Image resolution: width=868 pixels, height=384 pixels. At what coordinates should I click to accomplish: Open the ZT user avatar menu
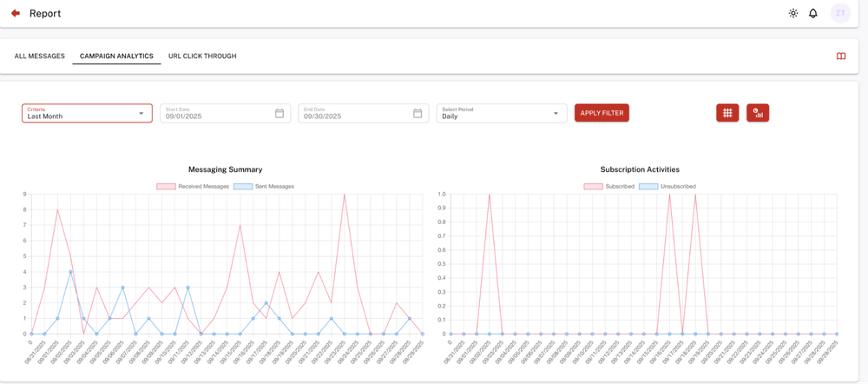[840, 13]
